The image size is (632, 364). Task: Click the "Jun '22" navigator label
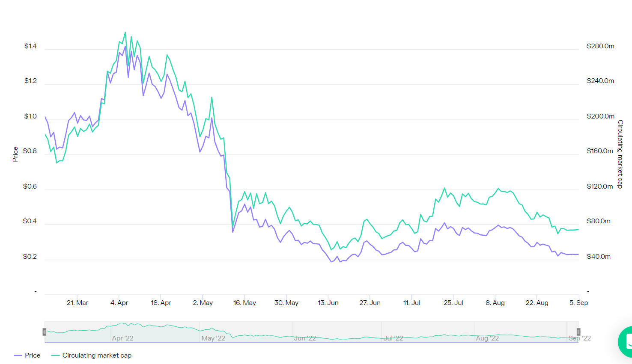coord(305,338)
